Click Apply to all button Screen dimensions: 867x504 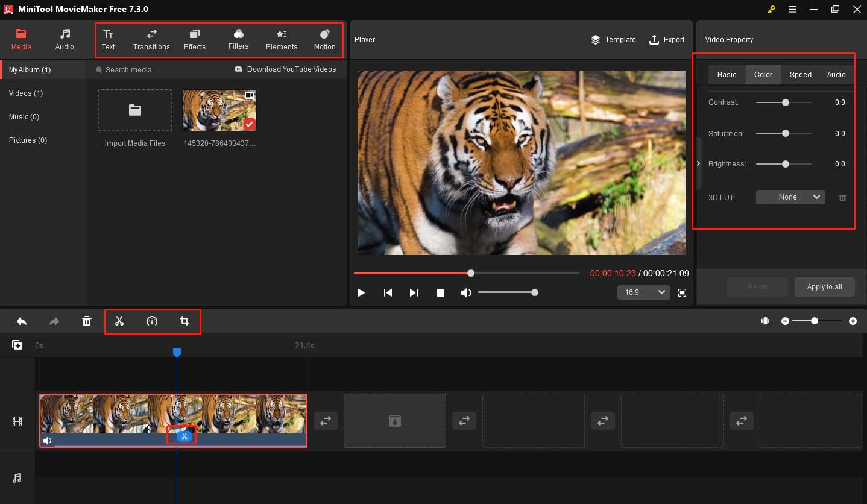pos(824,287)
